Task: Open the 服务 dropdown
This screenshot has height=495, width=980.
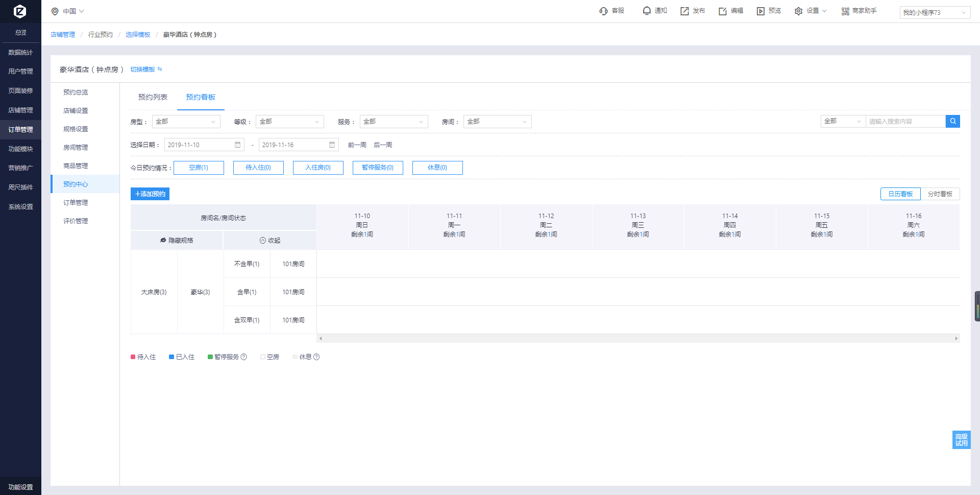Action: tap(394, 122)
